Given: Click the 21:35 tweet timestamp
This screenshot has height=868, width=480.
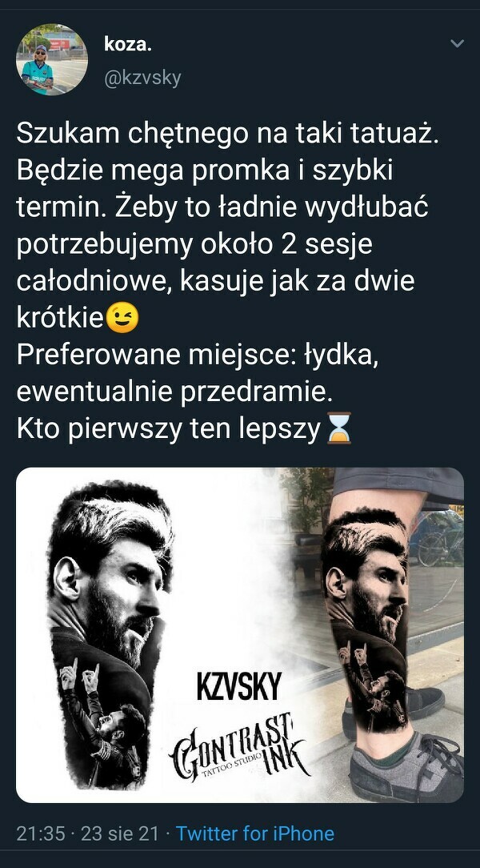Looking at the screenshot, I should [40, 833].
